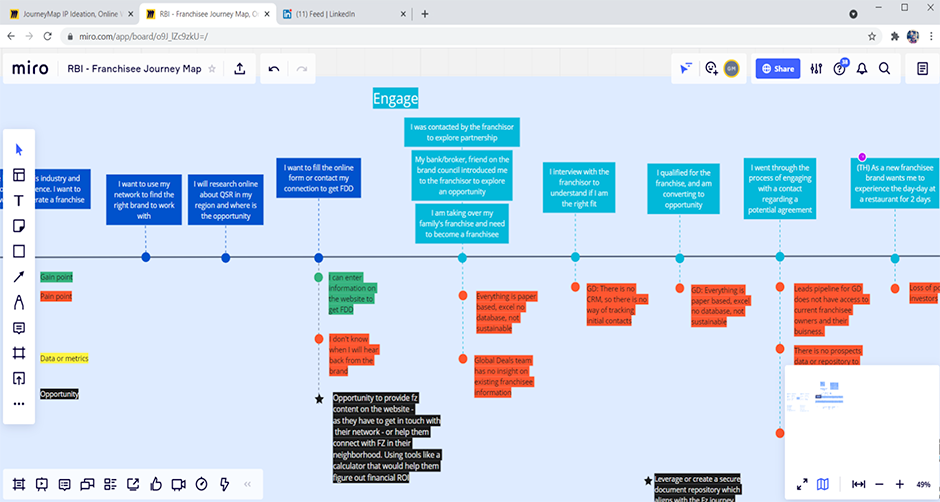The image size is (940, 502).
Task: Select the Frame tool in left toolbar
Action: [19, 353]
